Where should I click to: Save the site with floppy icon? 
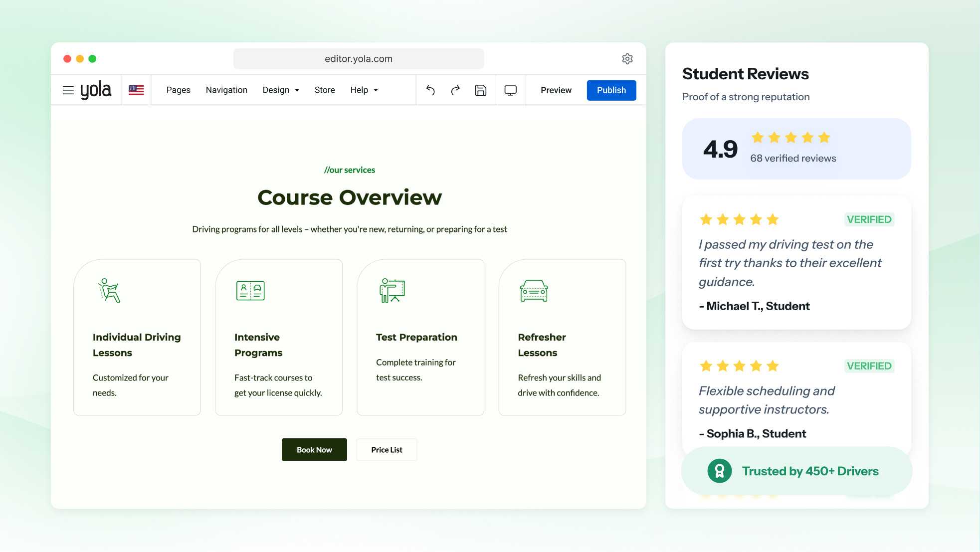pos(481,90)
